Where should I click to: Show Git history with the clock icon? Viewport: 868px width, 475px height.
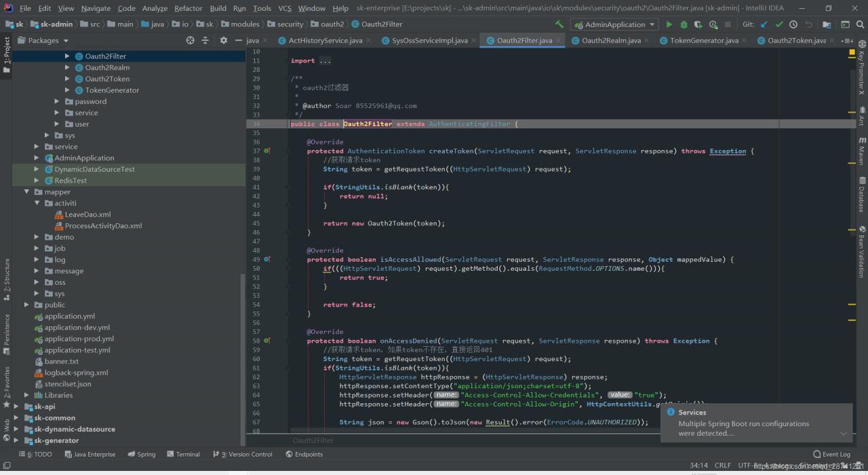(x=793, y=24)
